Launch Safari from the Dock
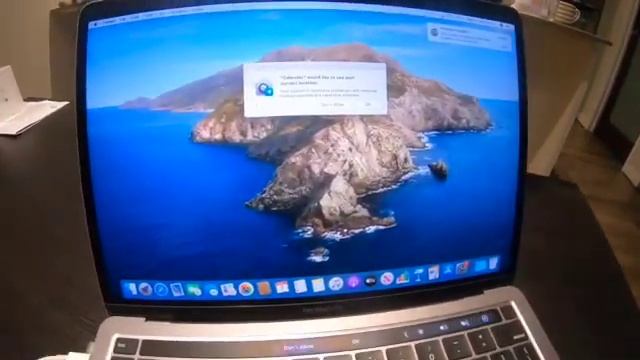Screen dimensions: 640x360 161,290
